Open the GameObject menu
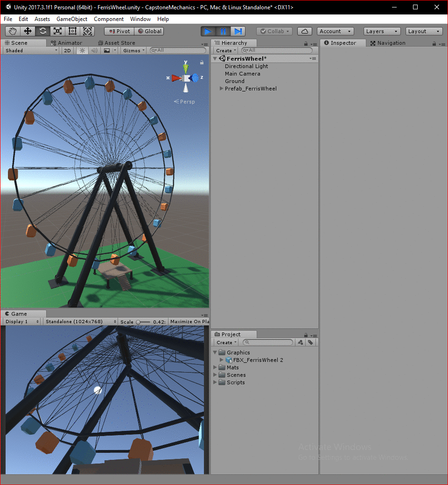This screenshot has height=485, width=448. [x=71, y=19]
